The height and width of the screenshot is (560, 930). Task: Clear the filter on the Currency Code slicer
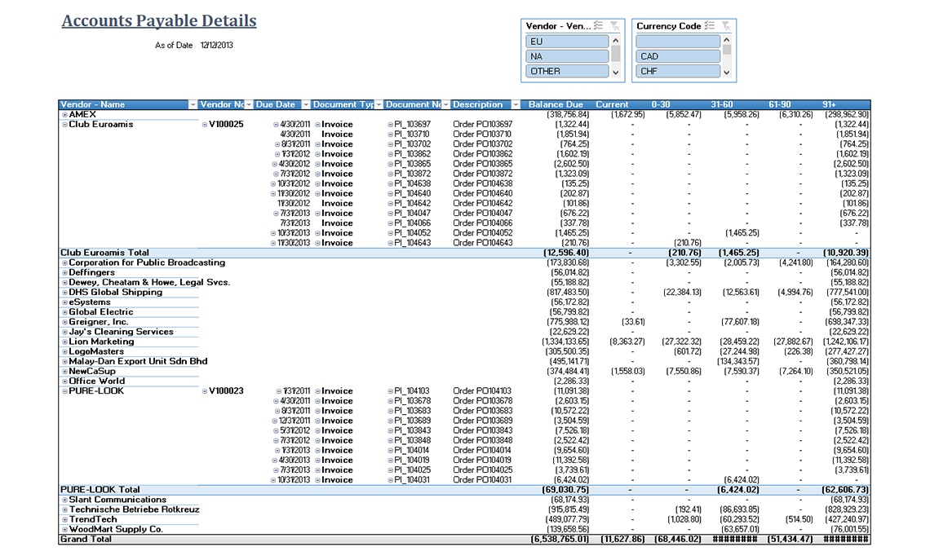coord(725,25)
